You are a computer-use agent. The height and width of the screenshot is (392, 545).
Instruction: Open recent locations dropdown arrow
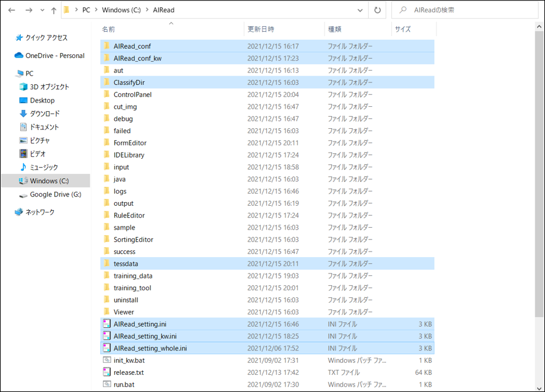(x=42, y=10)
